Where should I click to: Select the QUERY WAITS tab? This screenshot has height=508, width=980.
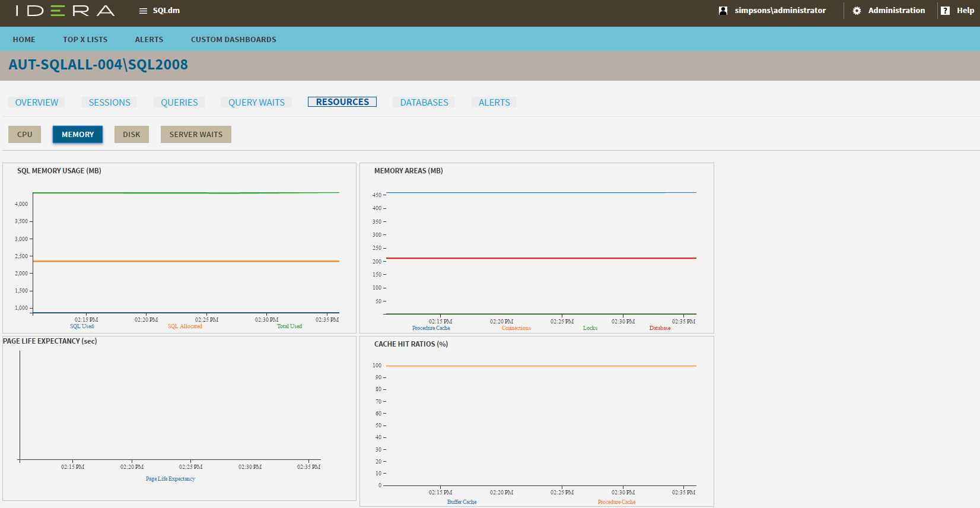256,103
